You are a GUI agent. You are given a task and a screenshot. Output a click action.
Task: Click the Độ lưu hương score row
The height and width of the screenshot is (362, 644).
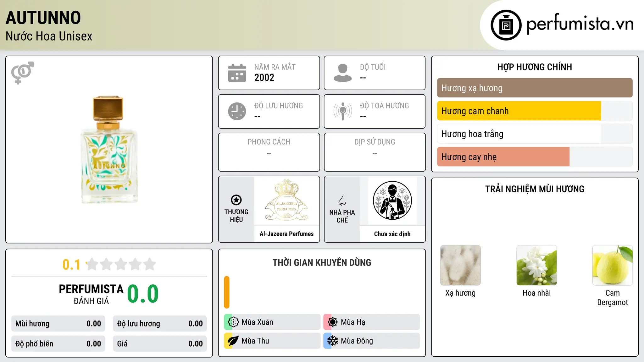[160, 324]
